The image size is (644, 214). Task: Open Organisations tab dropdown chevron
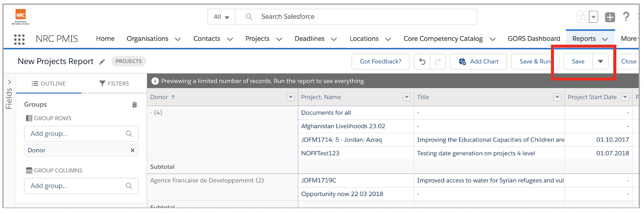[178, 39]
